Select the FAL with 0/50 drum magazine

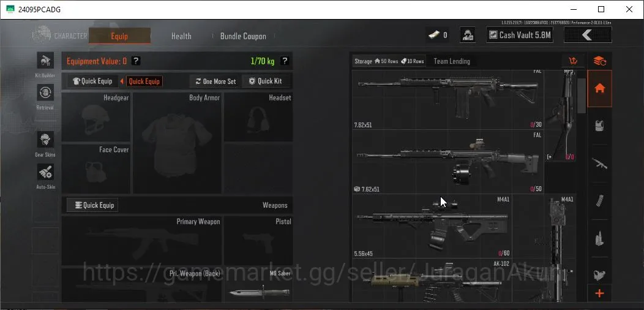pyautogui.click(x=447, y=162)
